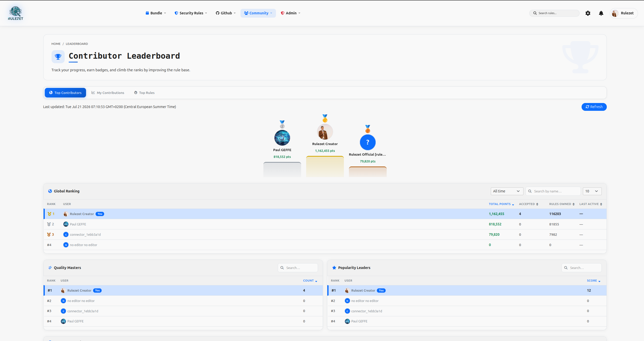This screenshot has height=341, width=644.
Task: Click the rank 1 medal icon in Global Ranking
Action: 49,214
